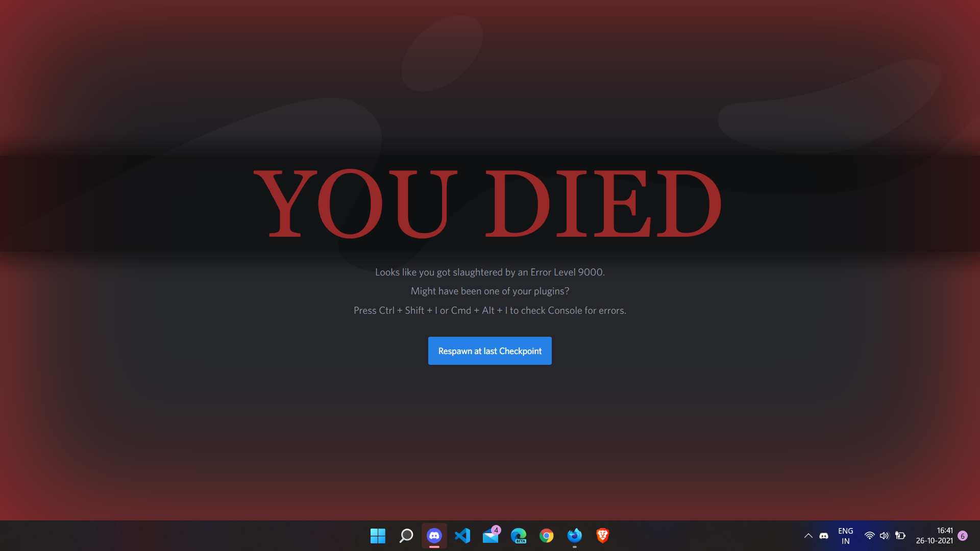Open Wi-Fi network quick settings

[x=869, y=536]
